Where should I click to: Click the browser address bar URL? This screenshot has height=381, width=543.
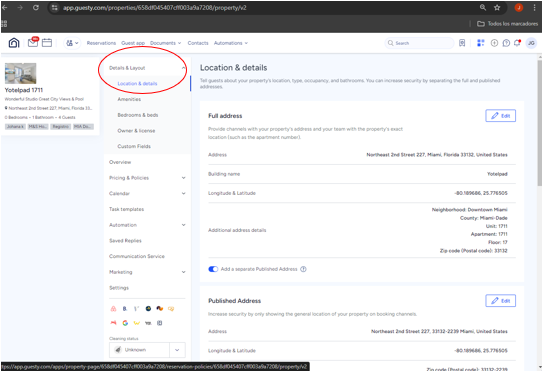point(154,8)
